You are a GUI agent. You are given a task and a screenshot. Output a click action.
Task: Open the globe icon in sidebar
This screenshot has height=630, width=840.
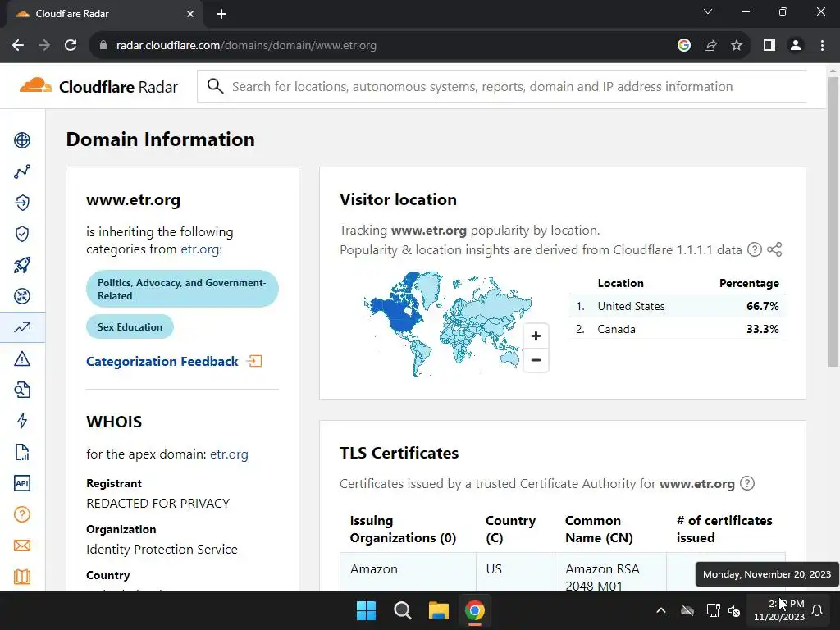click(22, 140)
